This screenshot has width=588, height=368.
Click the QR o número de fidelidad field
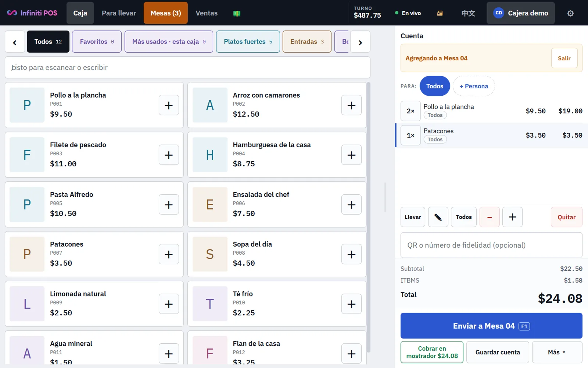pos(491,245)
